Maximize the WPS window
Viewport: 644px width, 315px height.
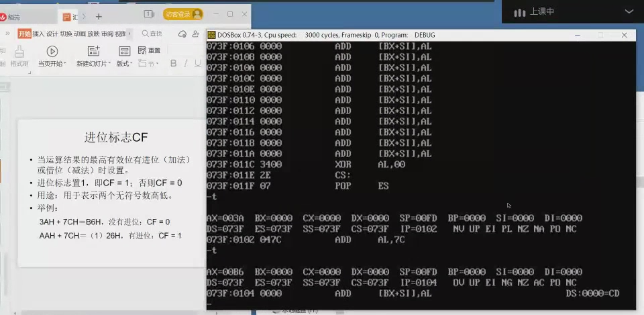click(x=230, y=14)
